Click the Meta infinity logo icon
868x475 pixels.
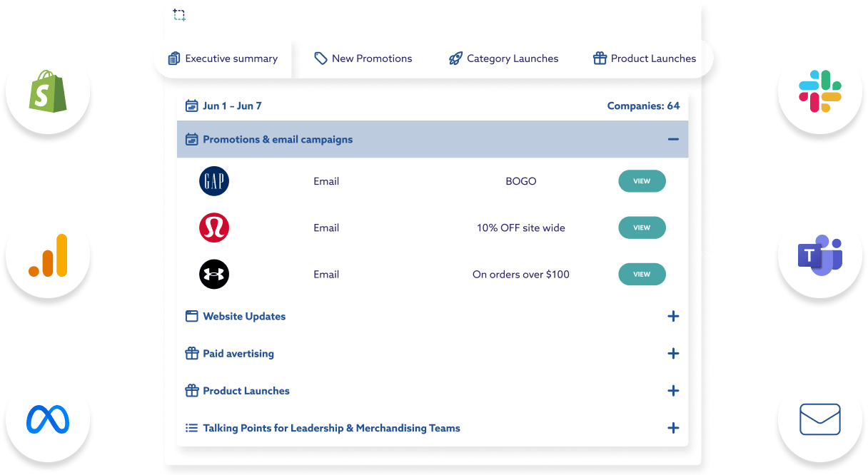tap(48, 419)
